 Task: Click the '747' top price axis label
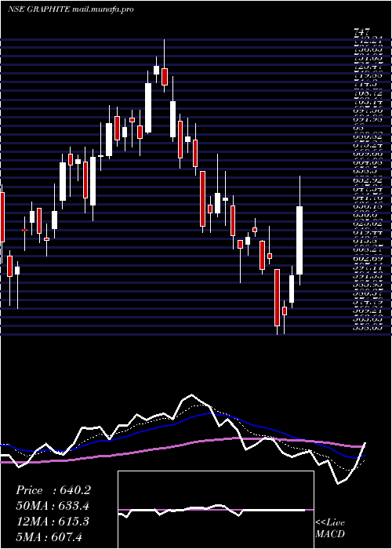(x=362, y=33)
